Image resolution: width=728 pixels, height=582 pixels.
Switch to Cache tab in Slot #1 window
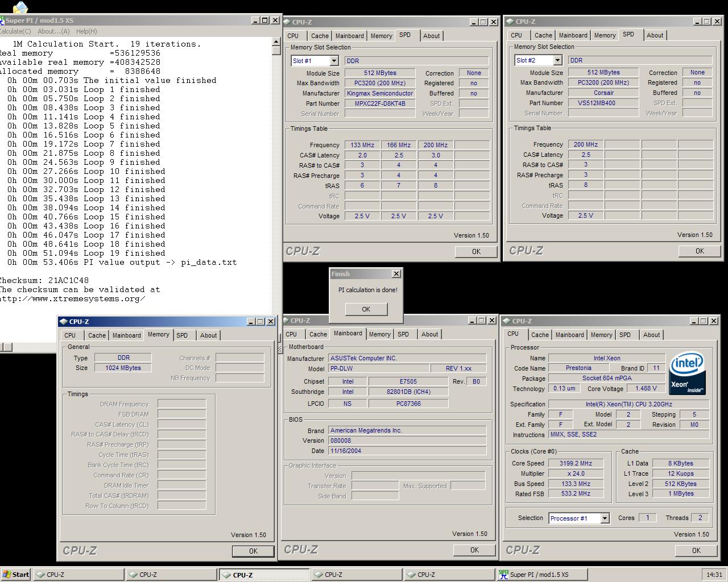click(x=320, y=36)
